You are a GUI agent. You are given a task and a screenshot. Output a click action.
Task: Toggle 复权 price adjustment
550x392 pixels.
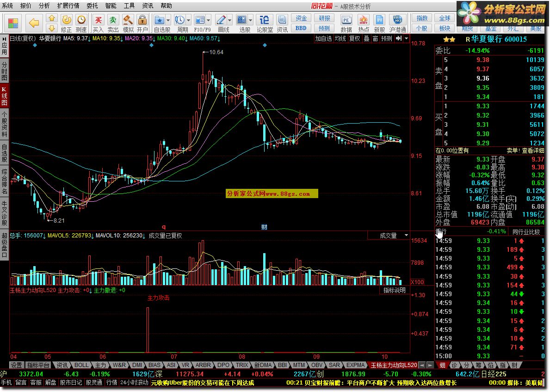click(355, 38)
